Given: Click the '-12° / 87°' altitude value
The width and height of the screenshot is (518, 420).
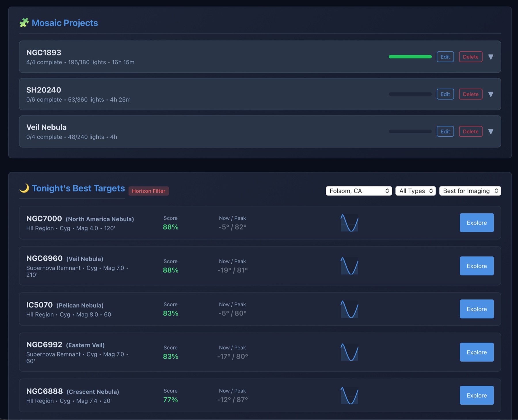Looking at the screenshot, I should [x=233, y=400].
